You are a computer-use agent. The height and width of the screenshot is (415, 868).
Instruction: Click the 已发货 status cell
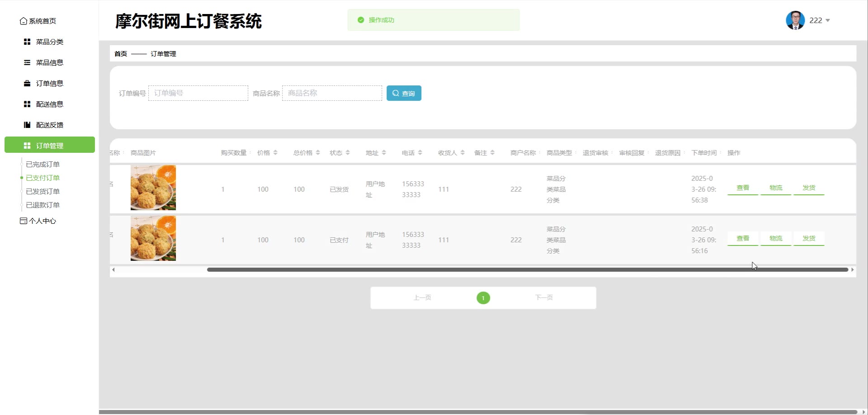click(x=339, y=189)
